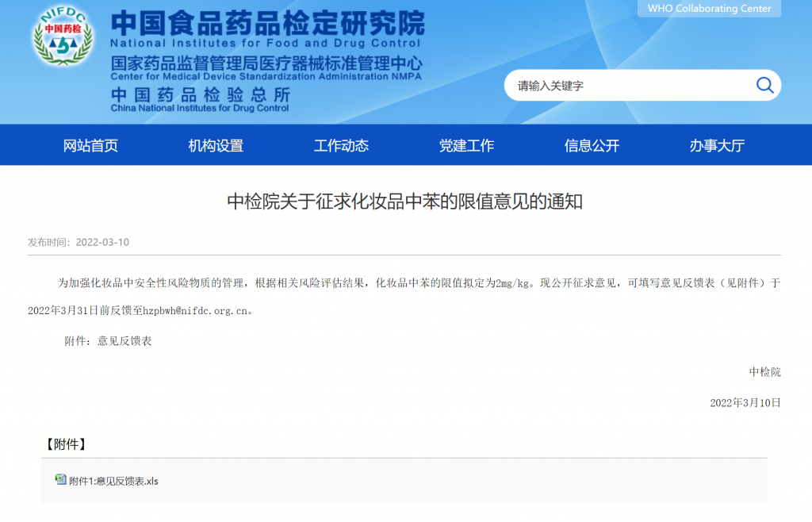Open the 工作动态 menu item
The image size is (812, 522).
[341, 145]
